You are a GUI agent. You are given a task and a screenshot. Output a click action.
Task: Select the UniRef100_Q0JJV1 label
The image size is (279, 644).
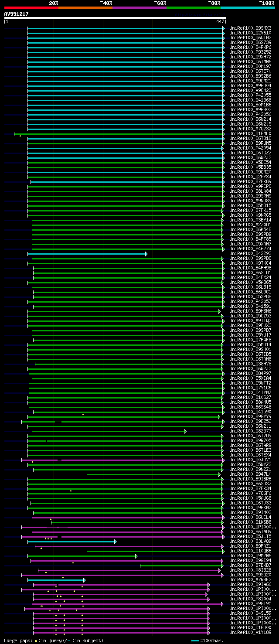[x=250, y=460]
